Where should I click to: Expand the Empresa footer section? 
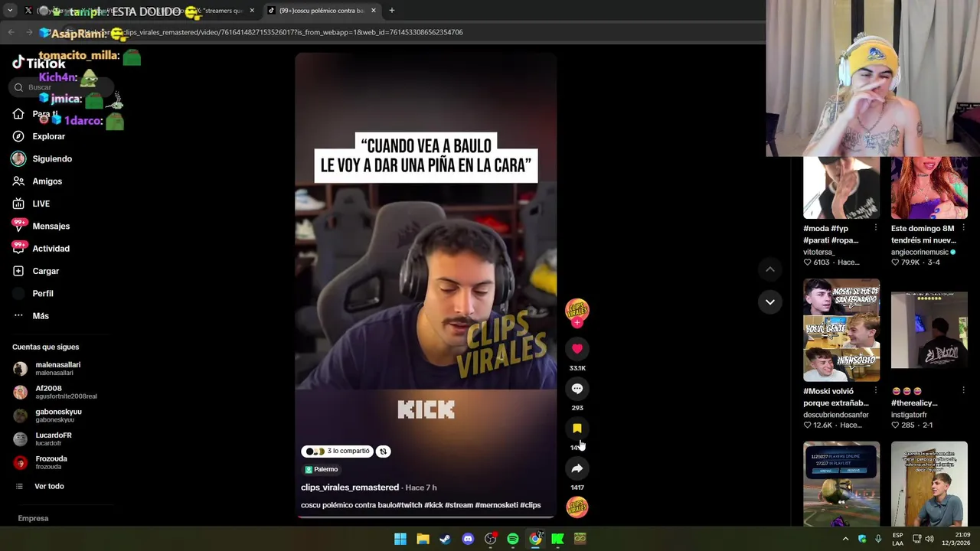pyautogui.click(x=33, y=518)
